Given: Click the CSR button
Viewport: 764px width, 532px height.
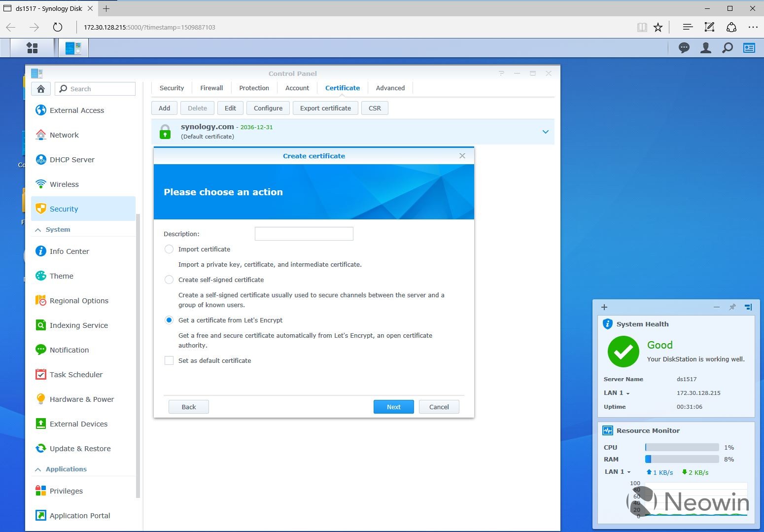Looking at the screenshot, I should tap(375, 108).
